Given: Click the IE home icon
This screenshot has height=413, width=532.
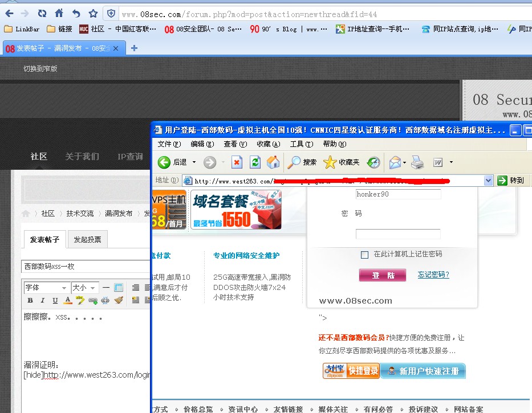Looking at the screenshot, I should pyautogui.click(x=273, y=162).
